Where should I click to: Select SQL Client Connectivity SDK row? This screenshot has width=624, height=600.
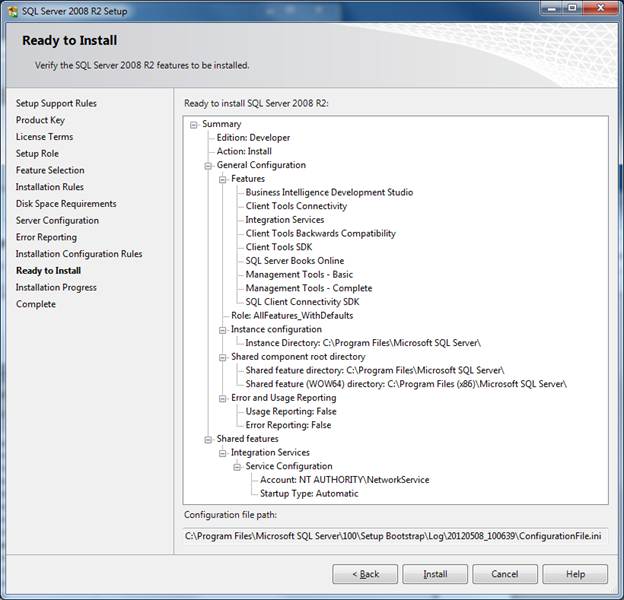point(302,302)
